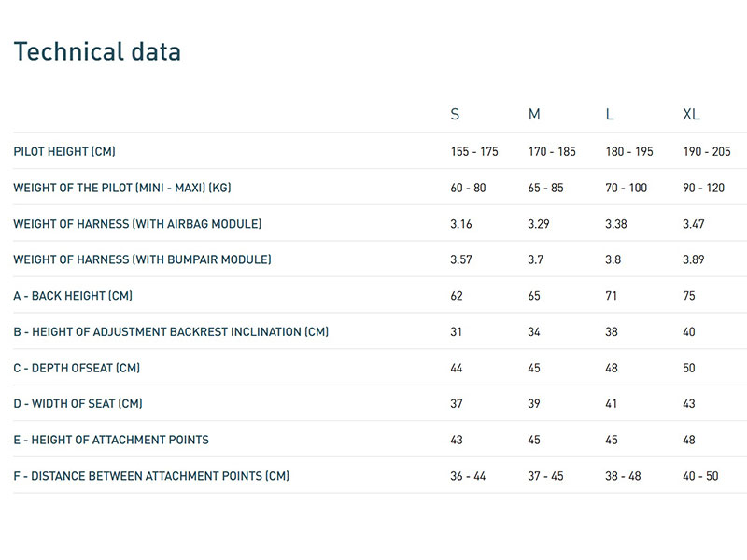Click F - Distance Between Attachment Points label
The height and width of the screenshot is (560, 747).
[x=151, y=476]
